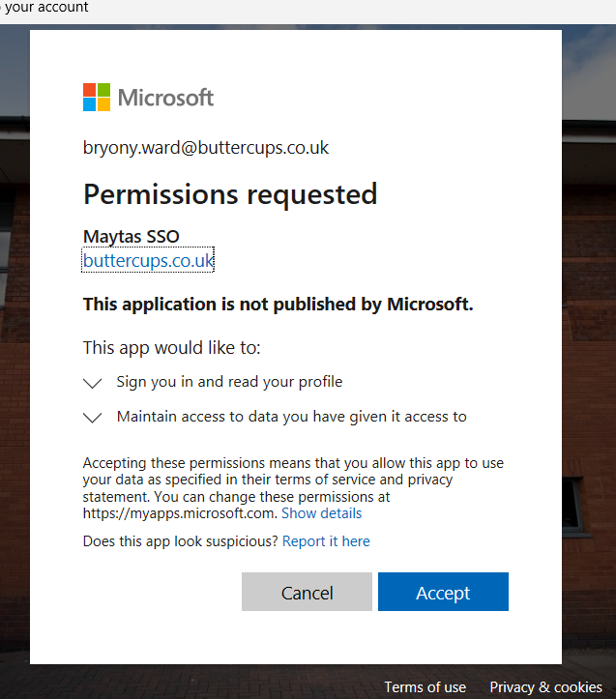Viewport: 616px width, 699px height.
Task: Click the 'your account' window title text
Action: point(46,8)
